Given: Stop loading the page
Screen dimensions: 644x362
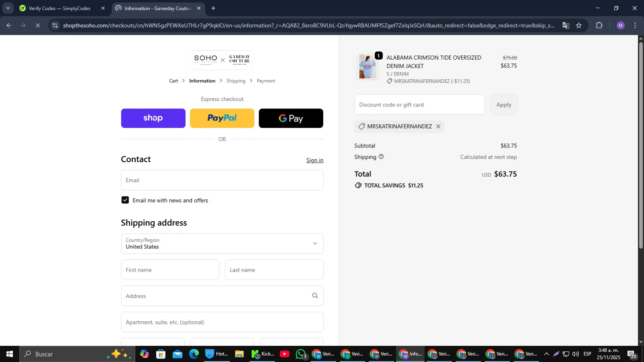Looking at the screenshot, I should [38, 25].
